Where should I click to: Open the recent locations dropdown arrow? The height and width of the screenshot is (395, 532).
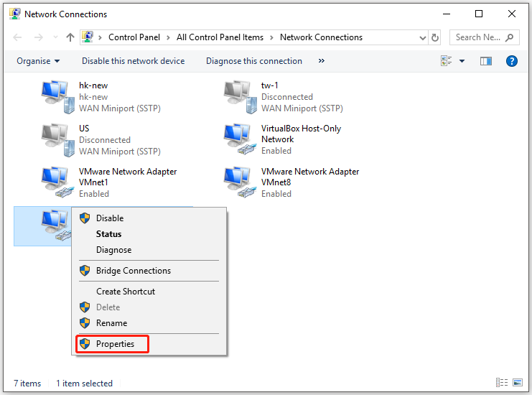pos(56,37)
